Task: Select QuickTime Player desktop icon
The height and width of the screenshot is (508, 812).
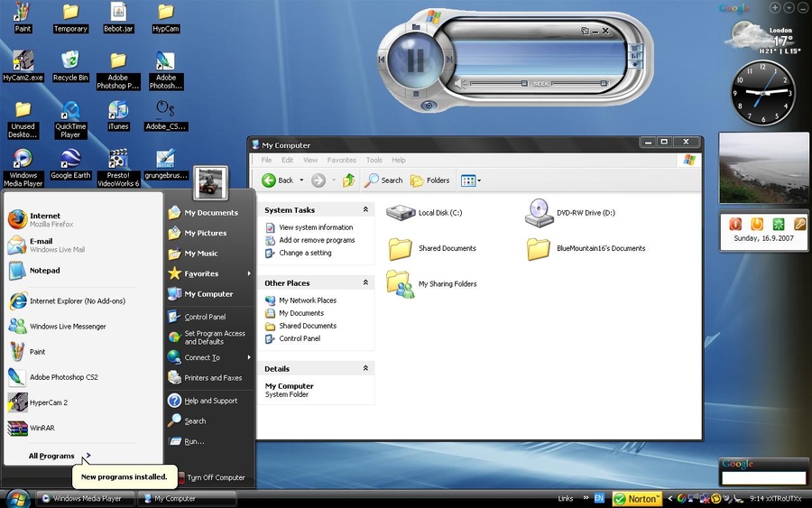Action: point(70,119)
